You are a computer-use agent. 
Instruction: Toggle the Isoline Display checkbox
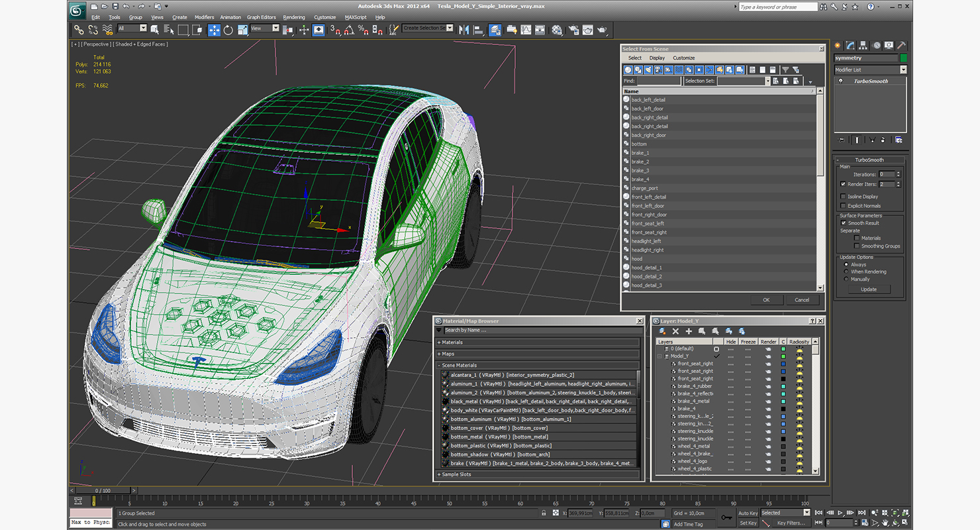[x=843, y=196]
